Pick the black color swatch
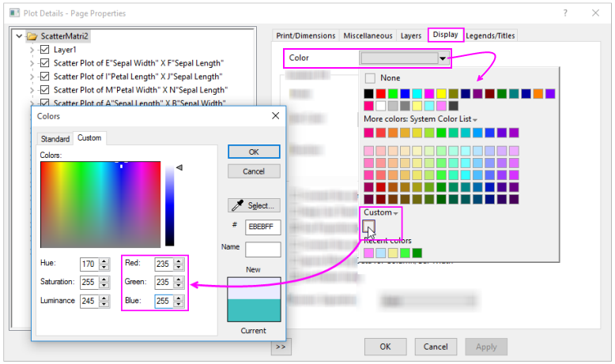Image resolution: width=615 pixels, height=364 pixels. pos(368,94)
